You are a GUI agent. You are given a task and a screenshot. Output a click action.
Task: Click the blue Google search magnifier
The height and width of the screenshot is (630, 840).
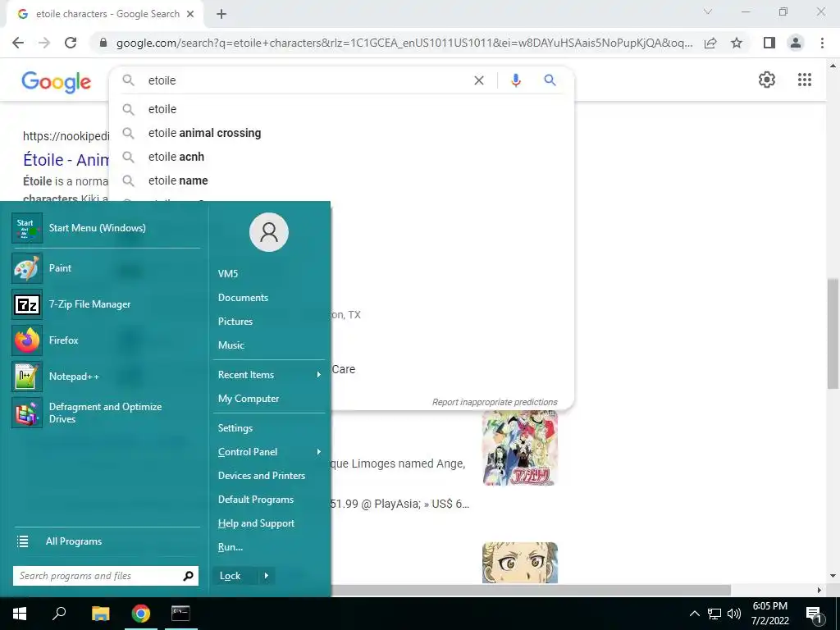coord(550,80)
